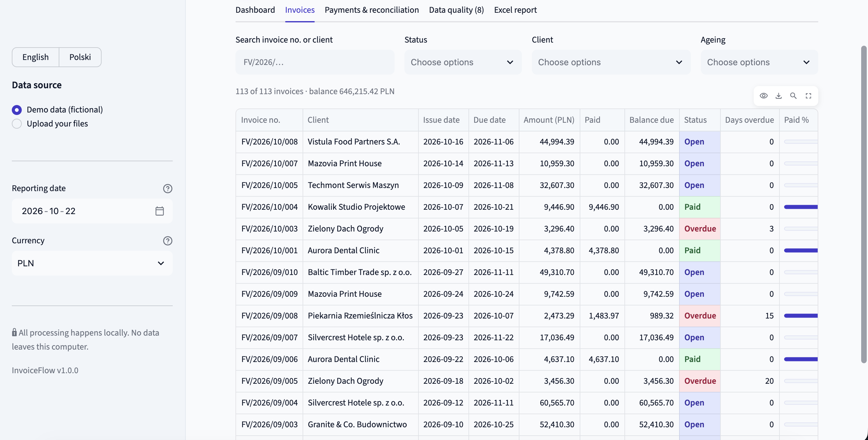Select amount cell 60,565.70 for FV/2026/09/004
The height and width of the screenshot is (440, 868).
[549, 403]
